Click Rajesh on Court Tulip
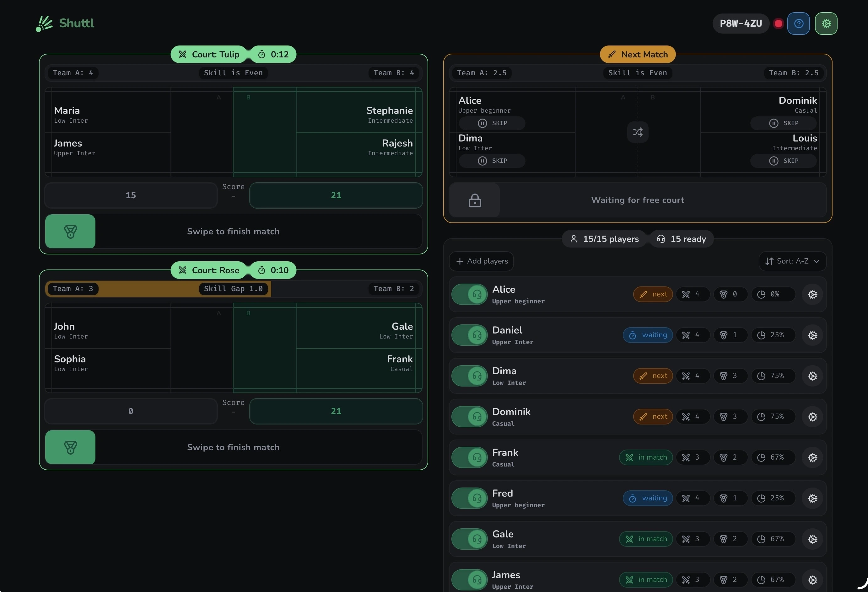Image resolution: width=868 pixels, height=592 pixels. click(397, 143)
